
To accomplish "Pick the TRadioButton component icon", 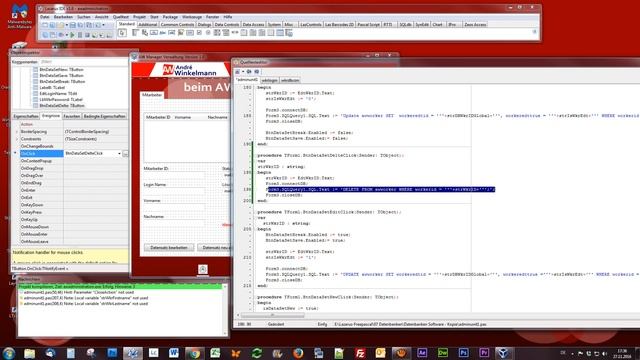I will (208, 33).
